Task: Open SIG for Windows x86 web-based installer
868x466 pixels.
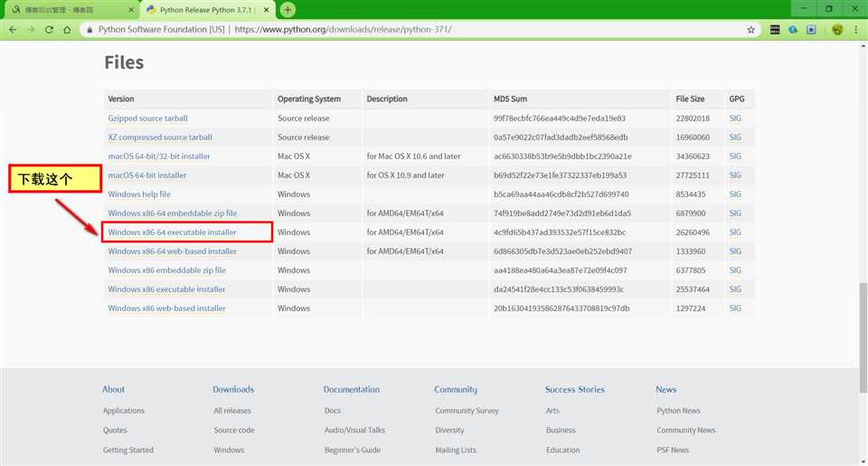Action: (x=735, y=309)
